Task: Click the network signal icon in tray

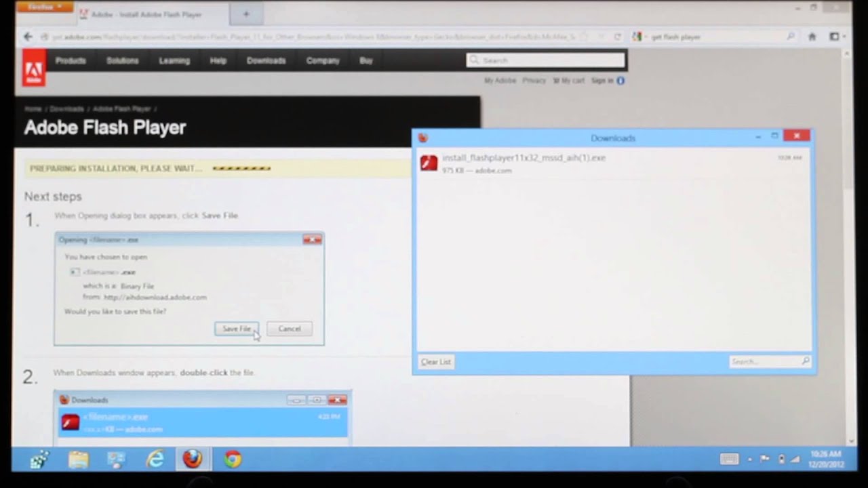Action: pos(796,459)
